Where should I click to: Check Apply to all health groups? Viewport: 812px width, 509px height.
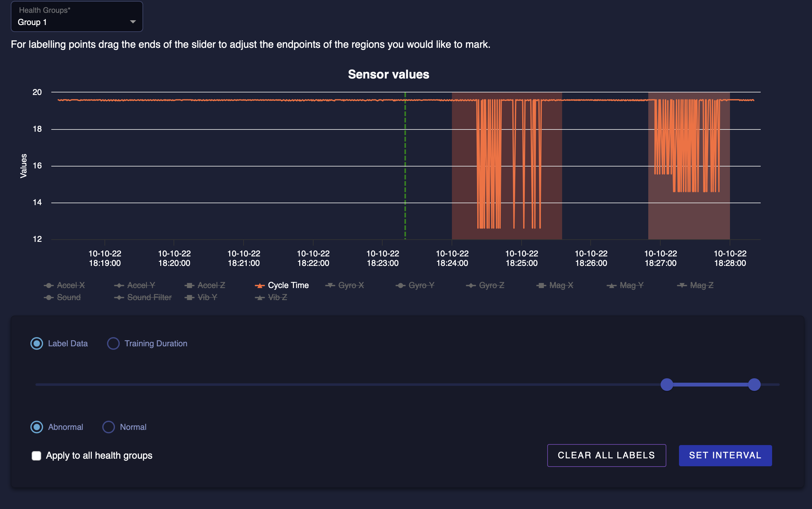click(36, 456)
